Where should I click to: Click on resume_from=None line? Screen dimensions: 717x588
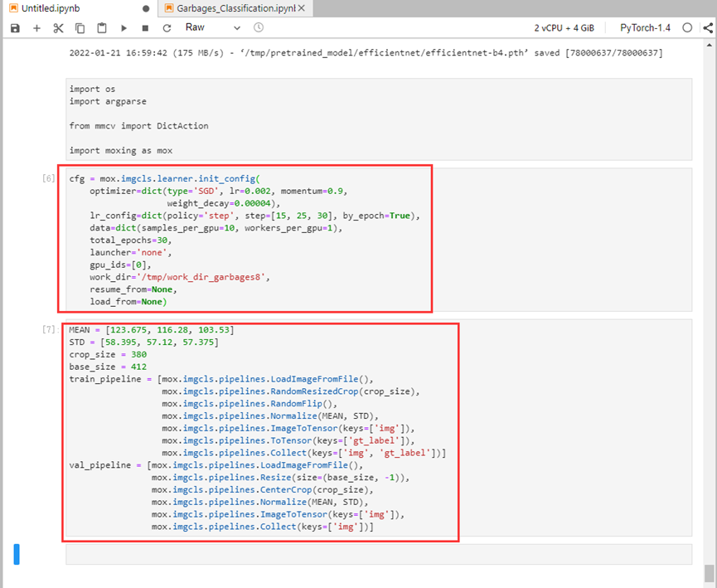[133, 289]
